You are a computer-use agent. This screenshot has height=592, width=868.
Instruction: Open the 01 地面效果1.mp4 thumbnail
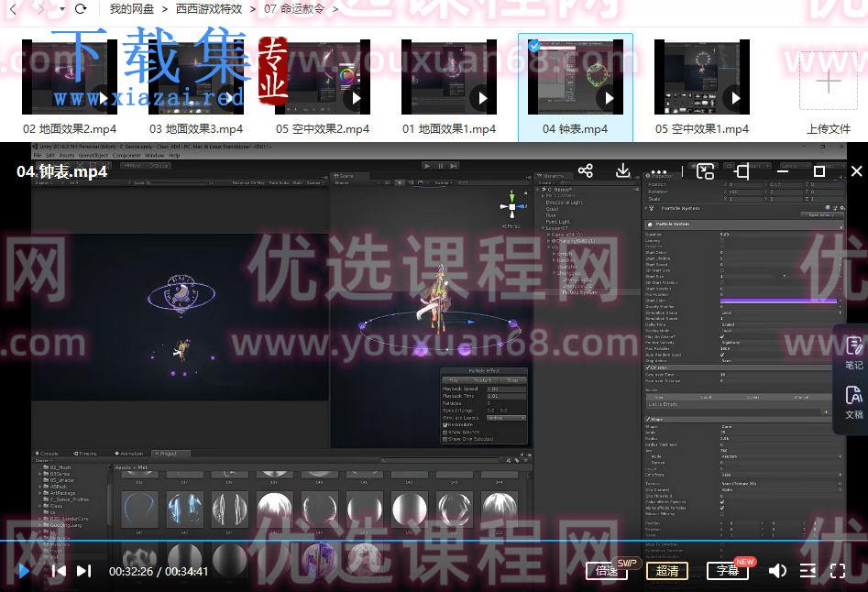pos(449,77)
